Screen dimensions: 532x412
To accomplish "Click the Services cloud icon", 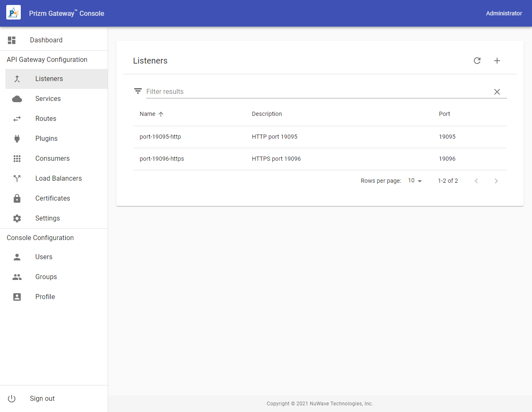I will point(17,99).
